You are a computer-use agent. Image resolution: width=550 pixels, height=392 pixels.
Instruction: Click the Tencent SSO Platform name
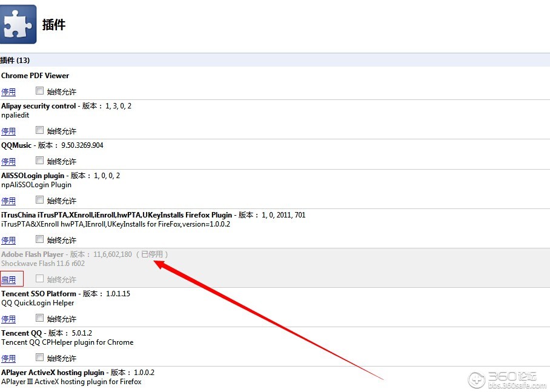(39, 293)
